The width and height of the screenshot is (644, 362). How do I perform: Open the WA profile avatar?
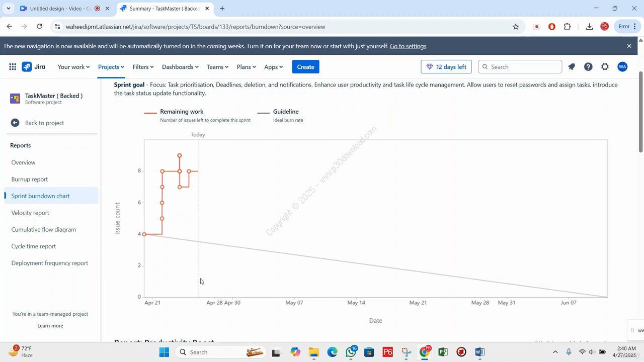click(622, 67)
